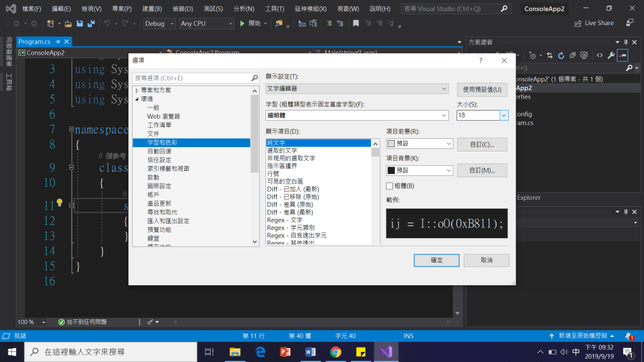Select the Program.cs editor tab
This screenshot has height=362, width=644.
(x=35, y=41)
